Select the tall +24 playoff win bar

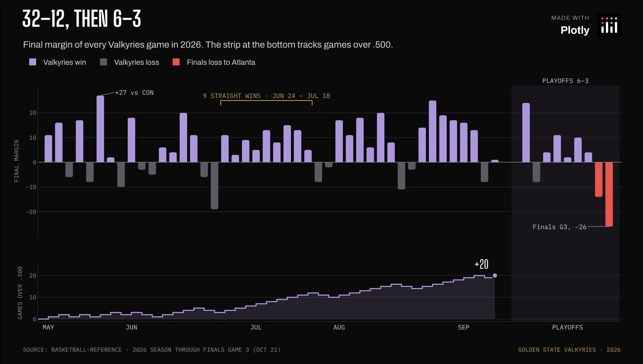526,132
